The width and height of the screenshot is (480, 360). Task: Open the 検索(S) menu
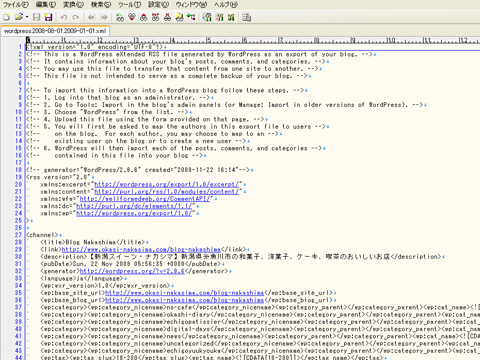coord(101,5)
